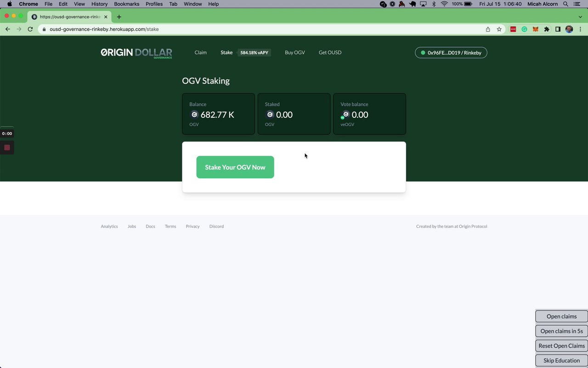Open the Help menu
This screenshot has height=368, width=588.
[x=214, y=4]
